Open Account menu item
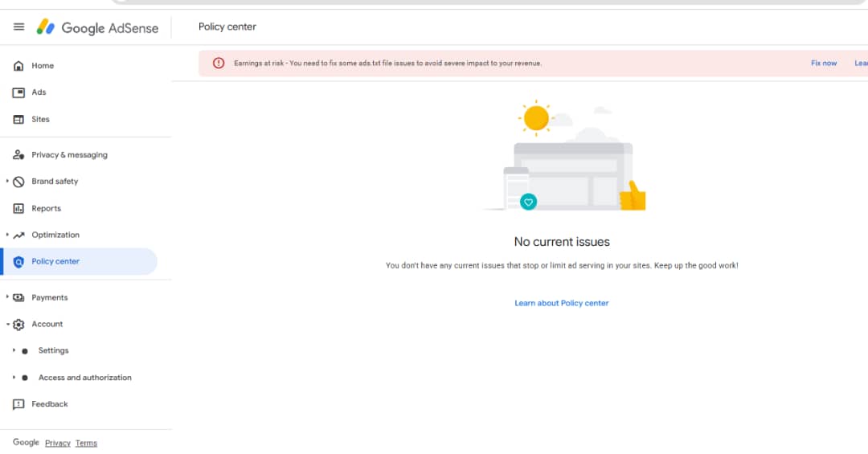 click(x=47, y=325)
